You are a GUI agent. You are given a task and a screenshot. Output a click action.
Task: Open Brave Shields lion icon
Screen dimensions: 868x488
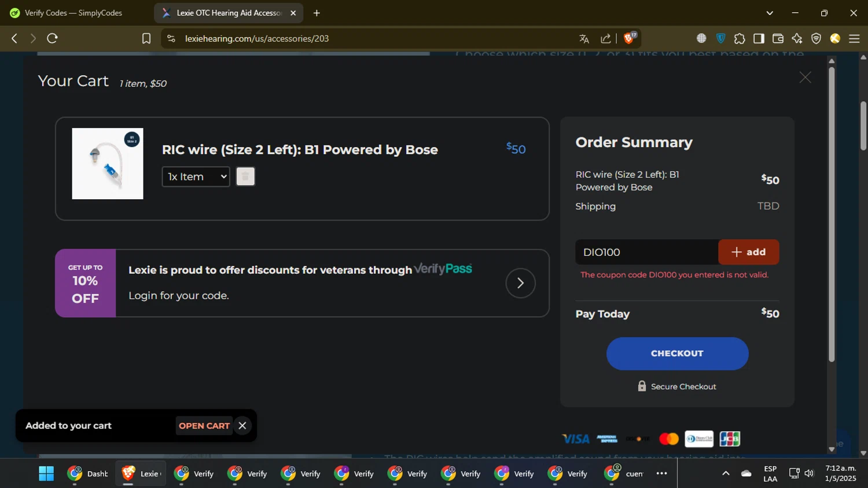630,38
